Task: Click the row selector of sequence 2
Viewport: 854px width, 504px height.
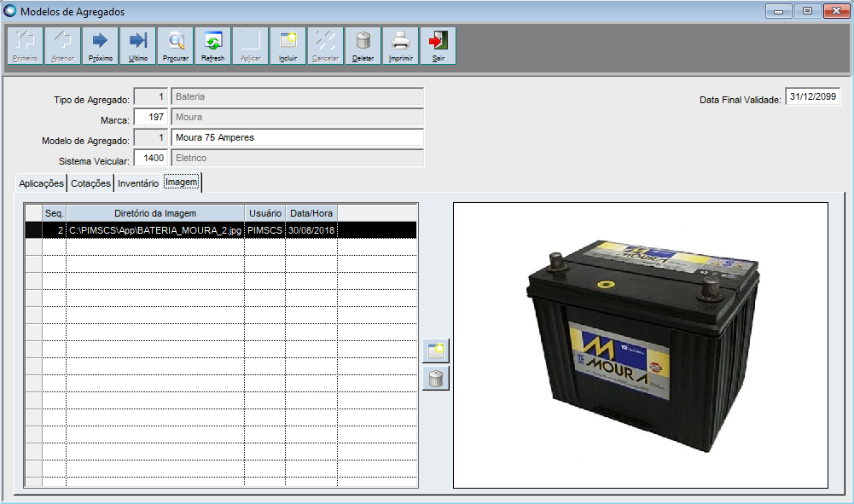Action: (x=34, y=230)
